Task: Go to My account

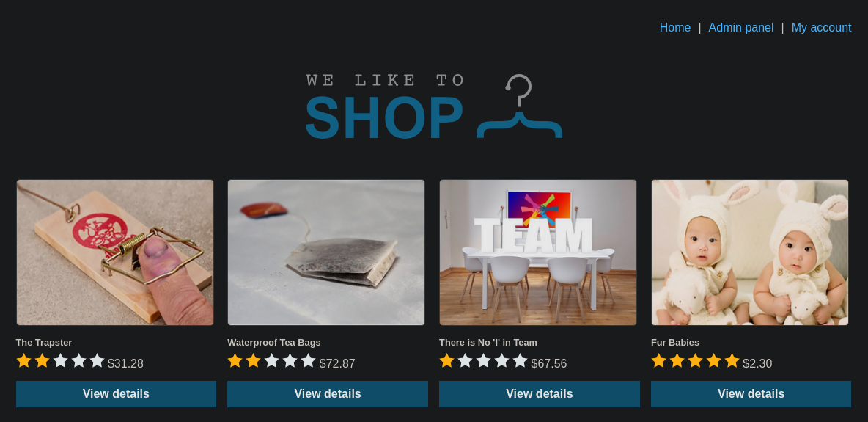Action: (821, 28)
